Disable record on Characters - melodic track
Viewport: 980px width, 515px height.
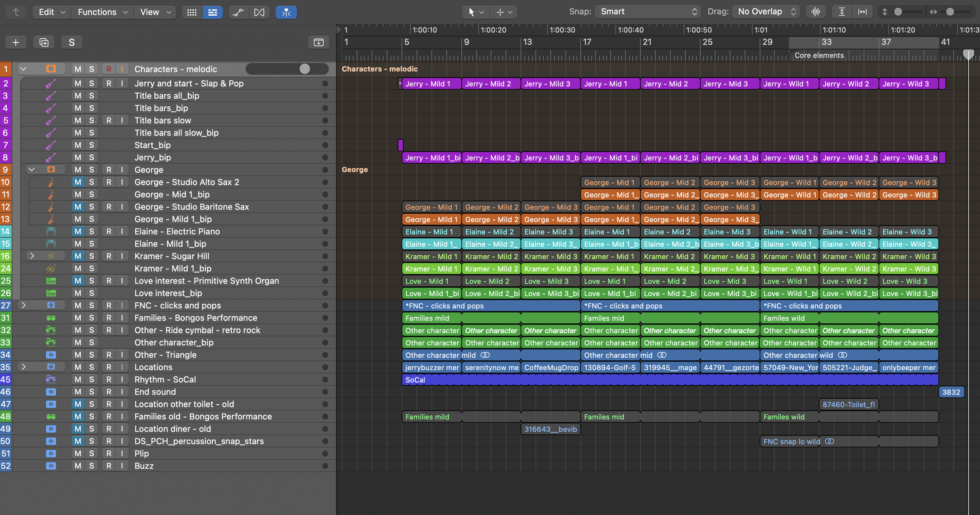coord(109,69)
